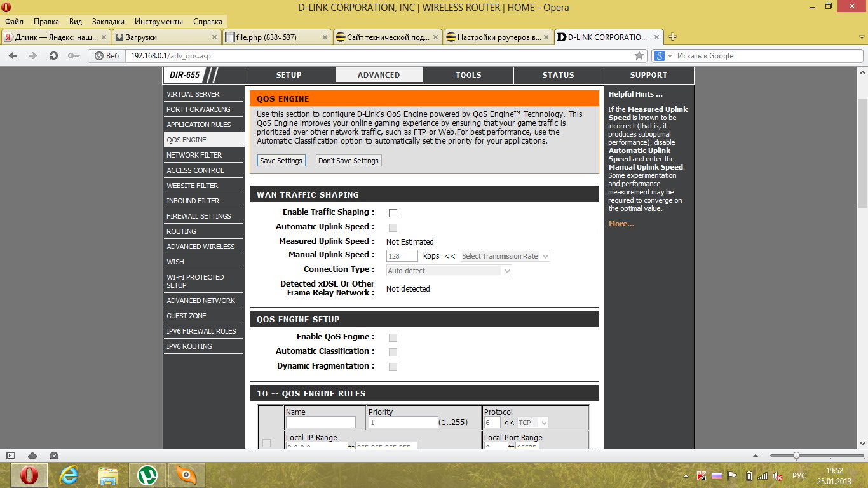The image size is (868, 488).
Task: Expand the Connection Type dropdown
Action: coord(449,271)
